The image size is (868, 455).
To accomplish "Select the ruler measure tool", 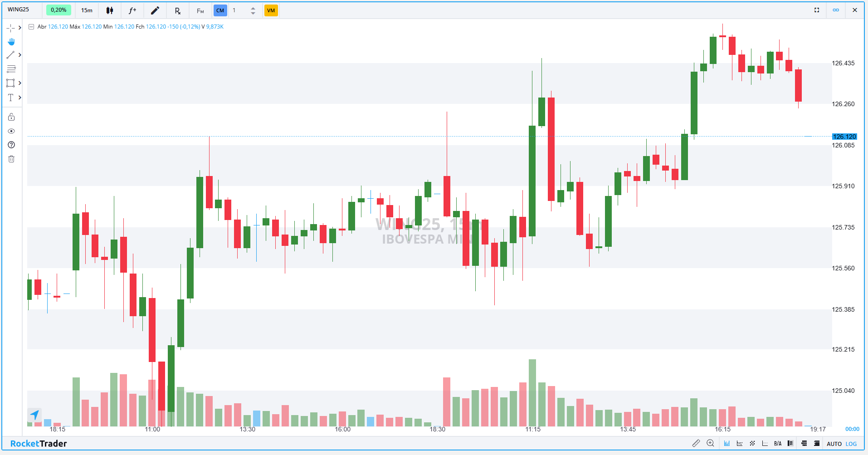I will coord(696,443).
